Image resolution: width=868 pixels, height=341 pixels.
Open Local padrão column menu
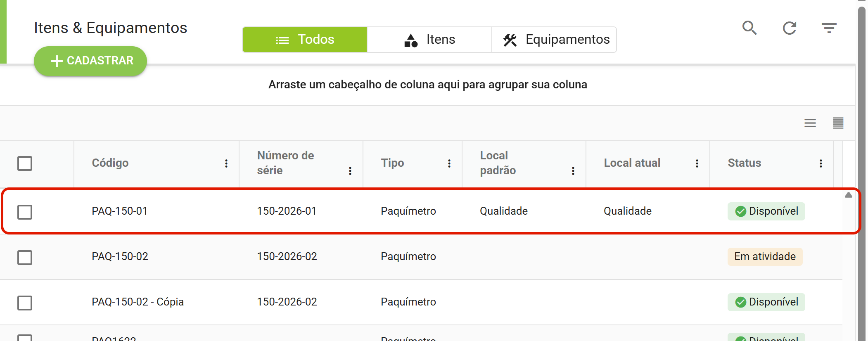coord(573,171)
